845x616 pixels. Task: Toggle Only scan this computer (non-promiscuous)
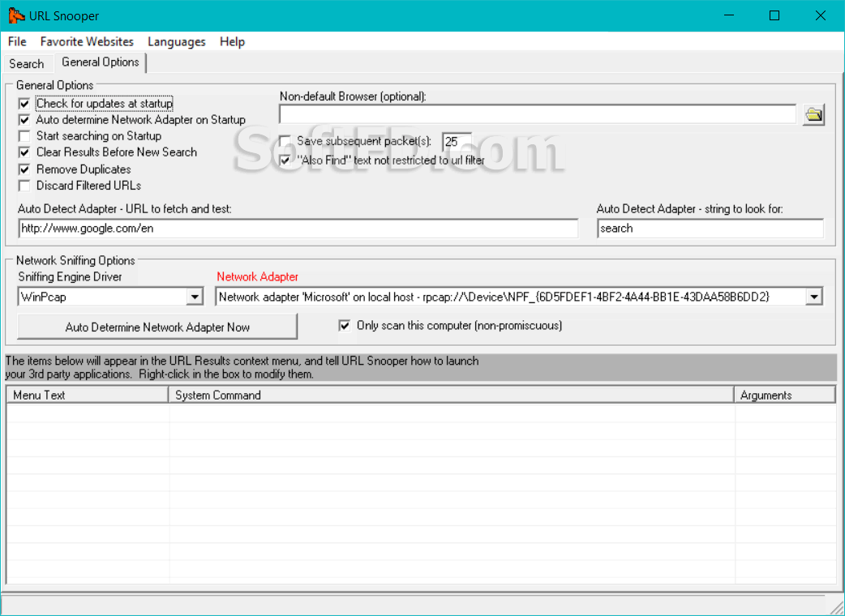click(345, 325)
